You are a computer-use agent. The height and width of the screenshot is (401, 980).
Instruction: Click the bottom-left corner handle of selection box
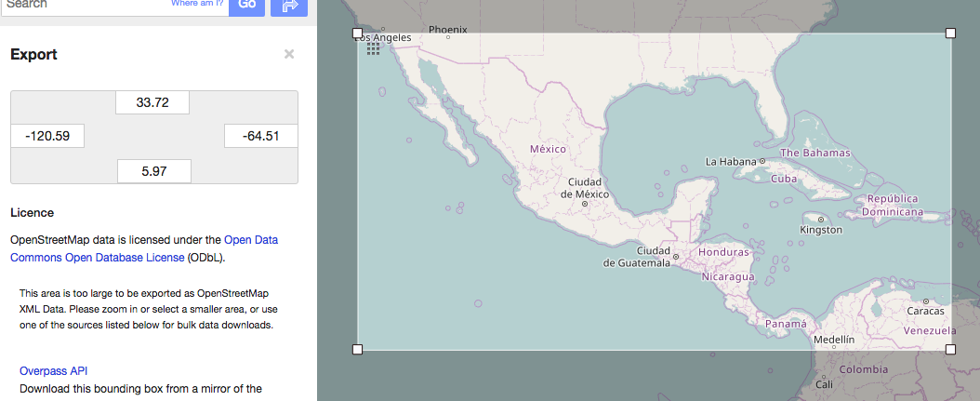(358, 349)
